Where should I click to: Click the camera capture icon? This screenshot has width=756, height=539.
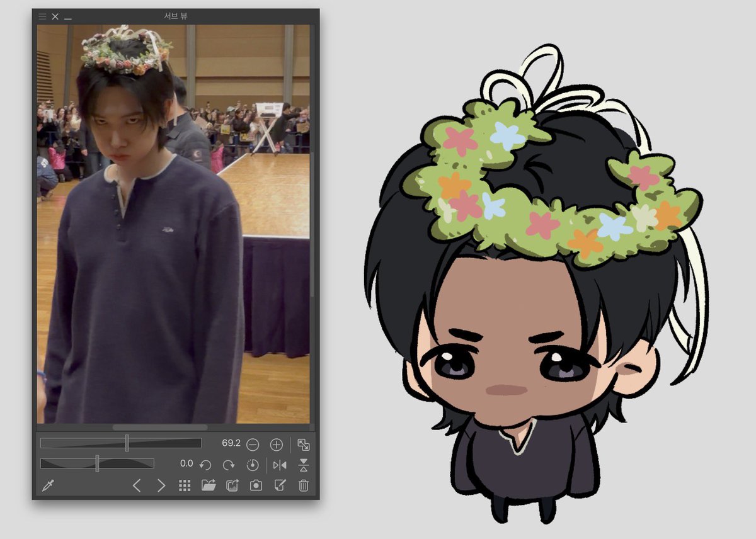(256, 485)
